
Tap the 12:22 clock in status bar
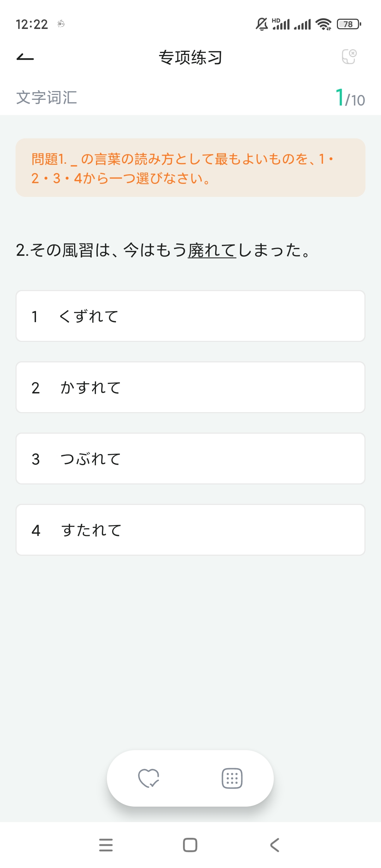pos(32,24)
